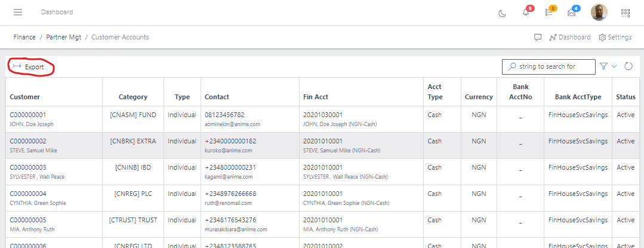Click email kuroko@anime.com

pyautogui.click(x=229, y=151)
